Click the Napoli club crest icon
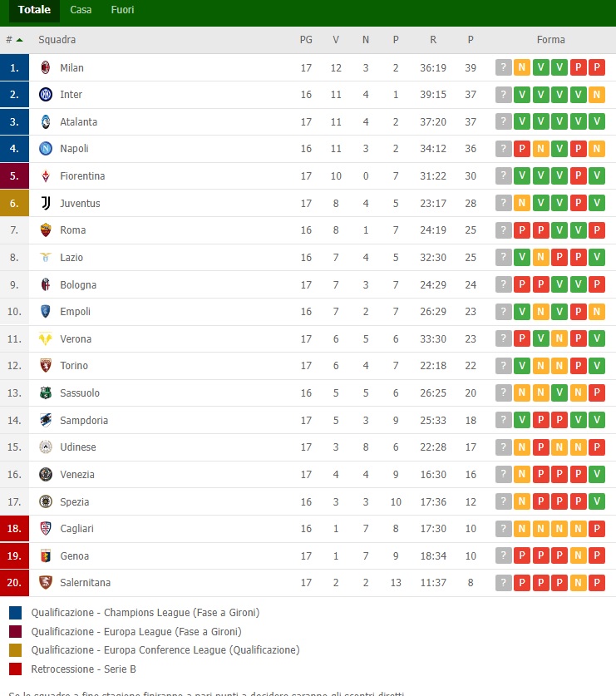The image size is (616, 696). [x=46, y=149]
